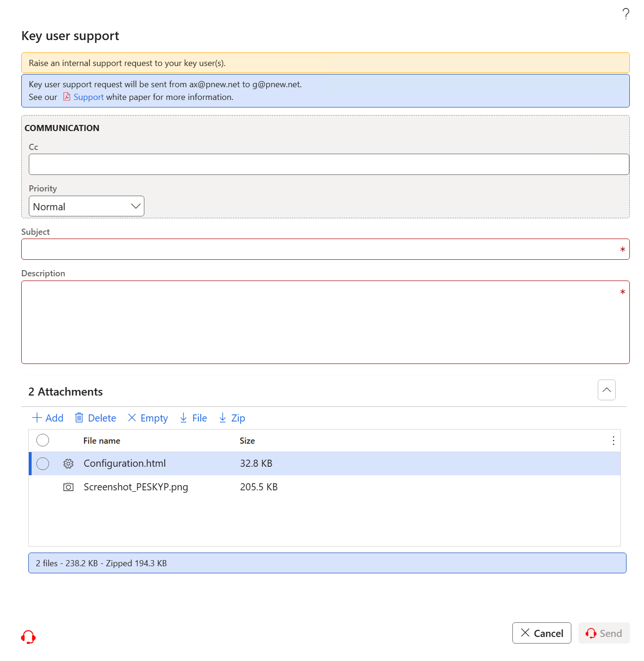The image size is (644, 661).
Task: Select the Configuration.html file name
Action: pos(125,463)
